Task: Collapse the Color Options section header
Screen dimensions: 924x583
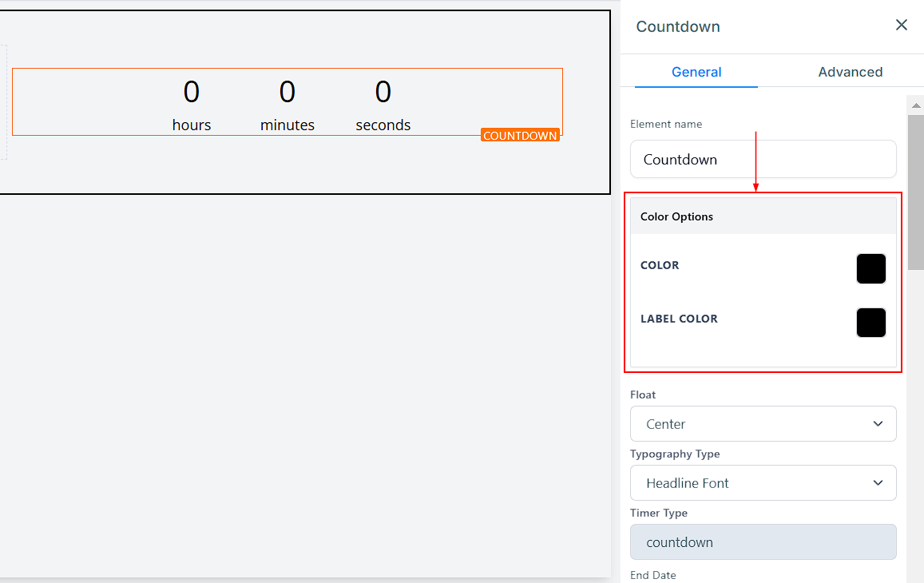Action: pyautogui.click(x=763, y=216)
